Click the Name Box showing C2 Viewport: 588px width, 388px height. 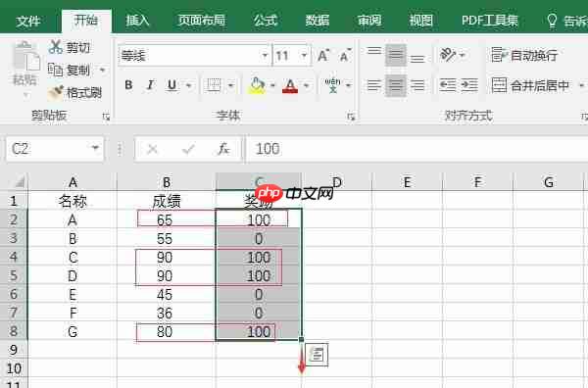pos(49,149)
